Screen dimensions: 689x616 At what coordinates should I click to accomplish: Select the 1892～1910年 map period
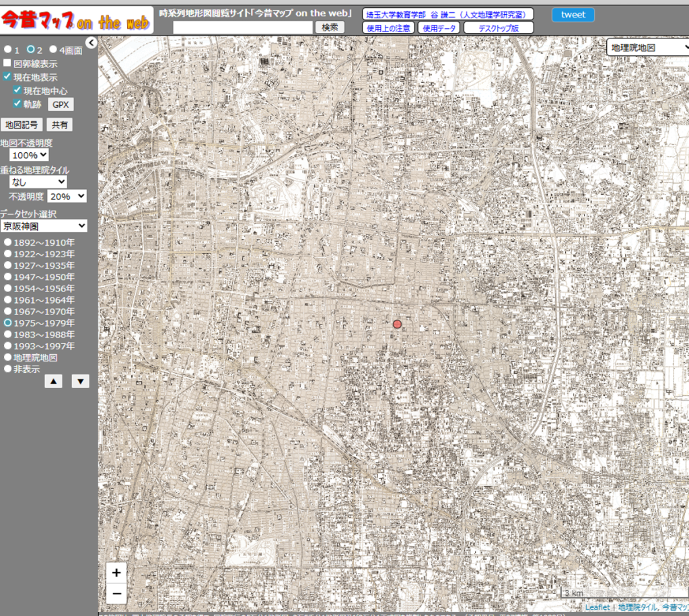pos(9,242)
